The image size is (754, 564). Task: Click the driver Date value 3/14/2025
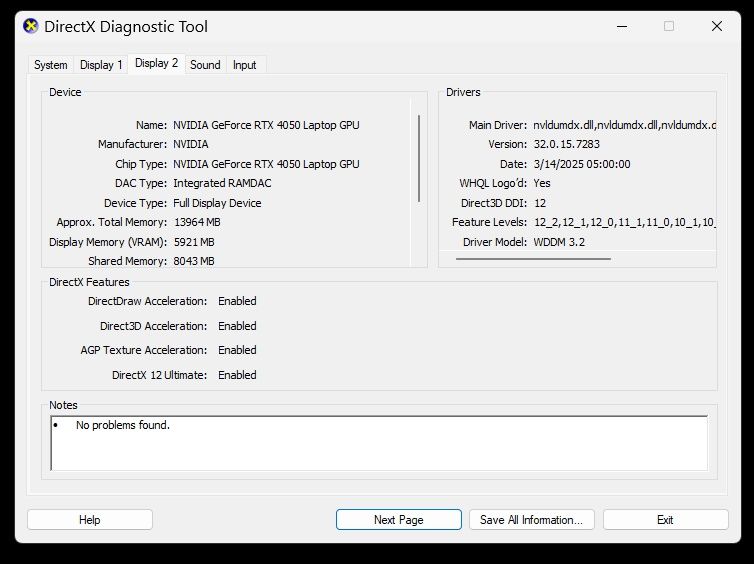582,164
